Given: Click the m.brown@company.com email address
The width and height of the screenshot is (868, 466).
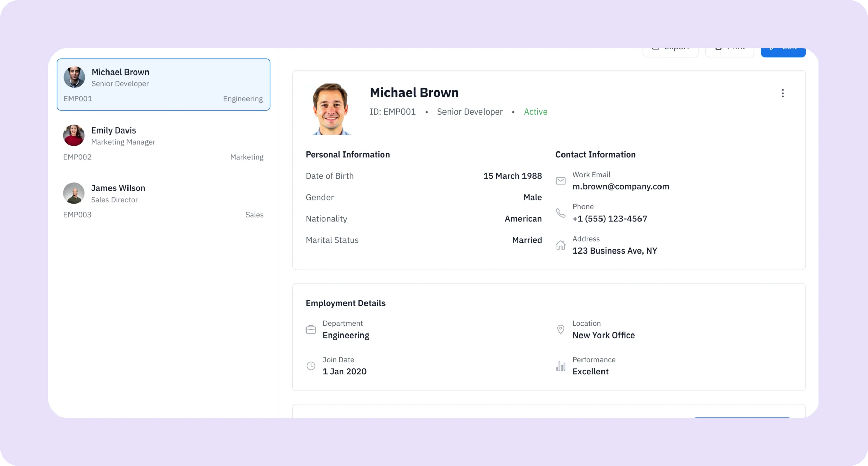Looking at the screenshot, I should click(620, 187).
